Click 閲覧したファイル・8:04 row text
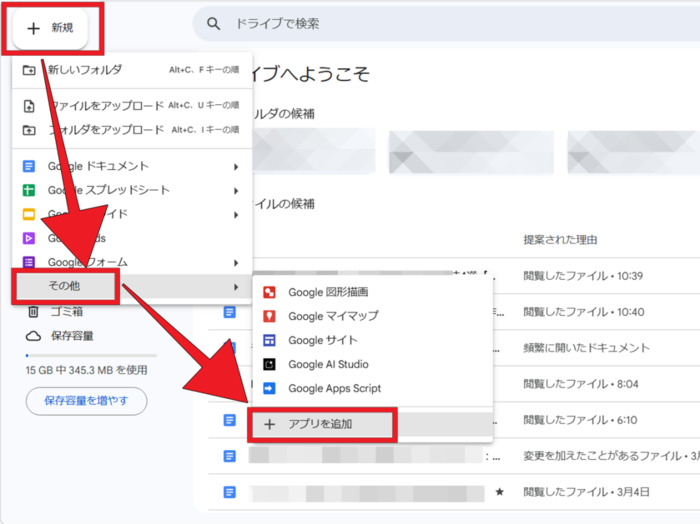 pyautogui.click(x=581, y=384)
